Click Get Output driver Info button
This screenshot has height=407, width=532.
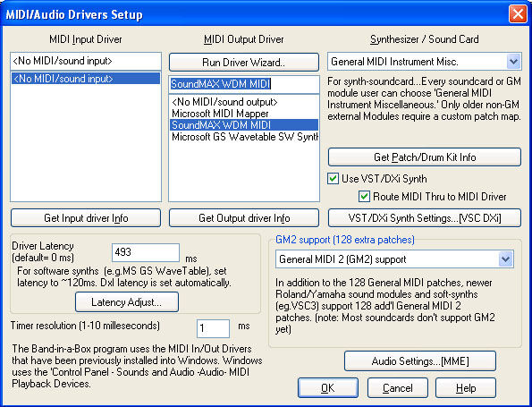pyautogui.click(x=244, y=218)
